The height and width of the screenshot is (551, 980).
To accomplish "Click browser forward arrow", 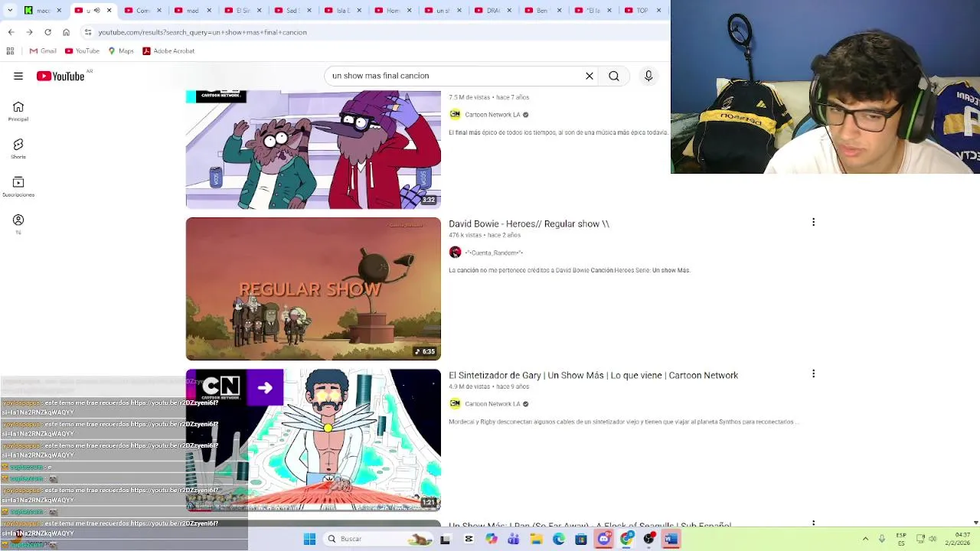I will (x=29, y=32).
